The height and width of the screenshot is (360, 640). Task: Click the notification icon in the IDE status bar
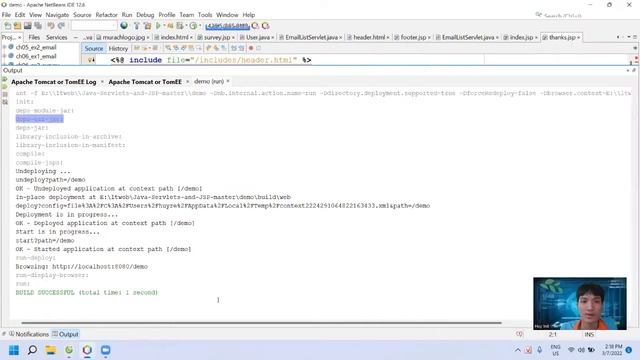point(519,334)
